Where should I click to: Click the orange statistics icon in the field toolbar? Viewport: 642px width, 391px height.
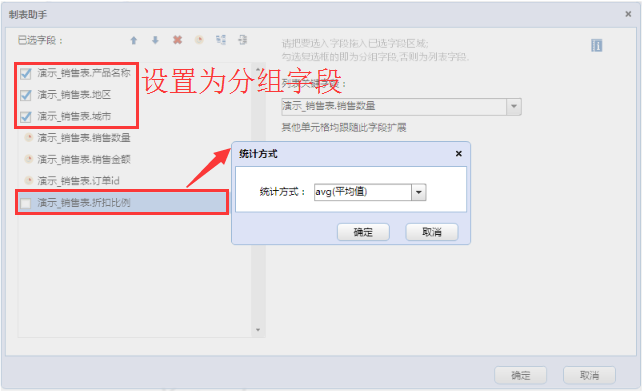click(x=199, y=40)
